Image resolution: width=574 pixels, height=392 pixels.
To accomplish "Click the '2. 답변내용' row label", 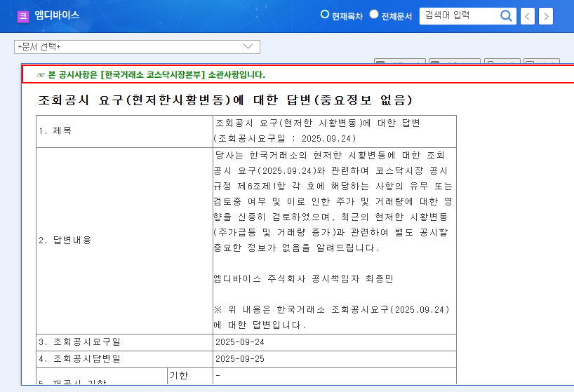I will click(65, 240).
